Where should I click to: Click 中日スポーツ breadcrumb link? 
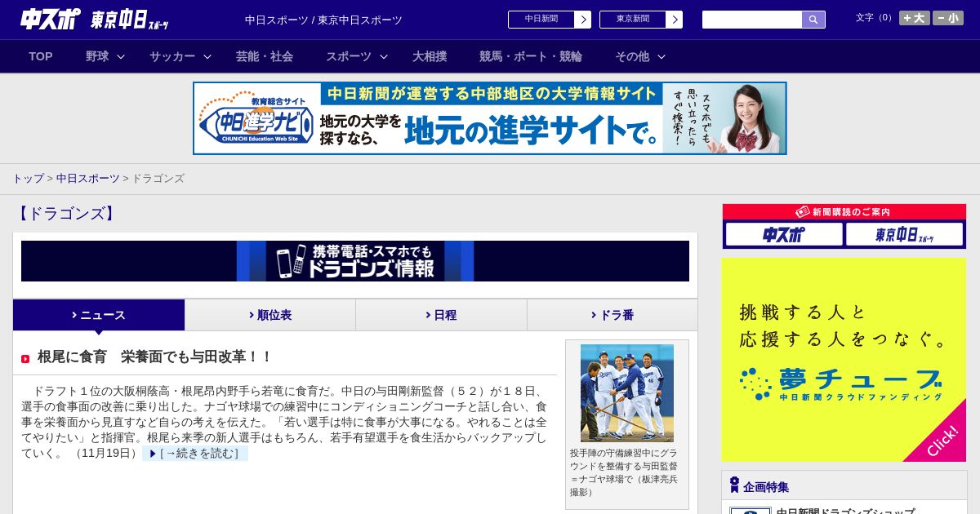click(x=88, y=178)
